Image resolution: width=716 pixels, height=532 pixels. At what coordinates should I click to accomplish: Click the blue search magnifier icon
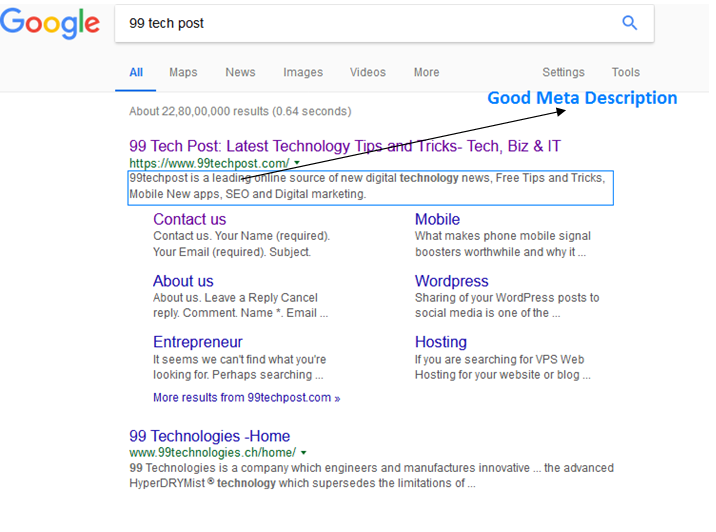coord(629,23)
